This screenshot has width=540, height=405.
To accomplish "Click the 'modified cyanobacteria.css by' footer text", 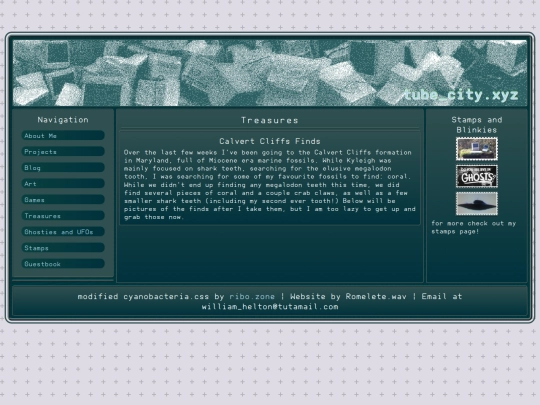I will click(x=151, y=297).
